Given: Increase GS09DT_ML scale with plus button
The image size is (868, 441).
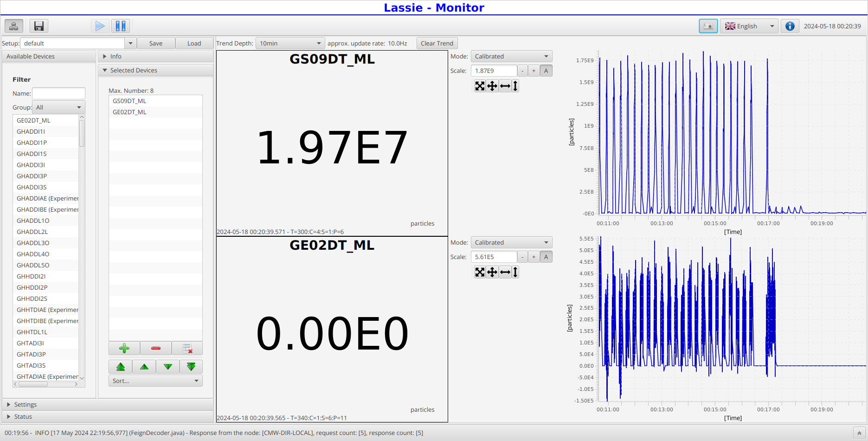Looking at the screenshot, I should [x=534, y=71].
